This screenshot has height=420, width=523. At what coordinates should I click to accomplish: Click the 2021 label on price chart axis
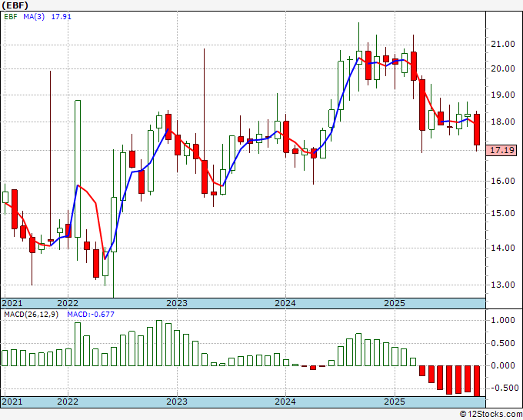pos(12,304)
